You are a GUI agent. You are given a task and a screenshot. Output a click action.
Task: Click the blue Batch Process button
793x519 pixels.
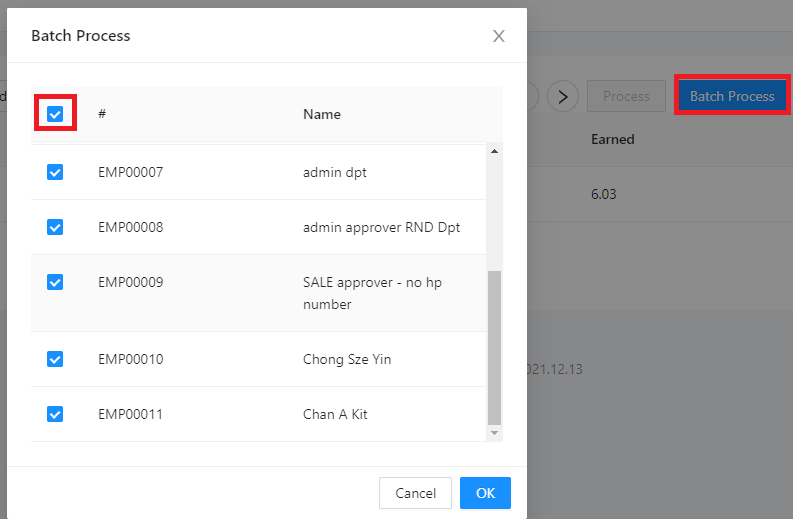732,96
